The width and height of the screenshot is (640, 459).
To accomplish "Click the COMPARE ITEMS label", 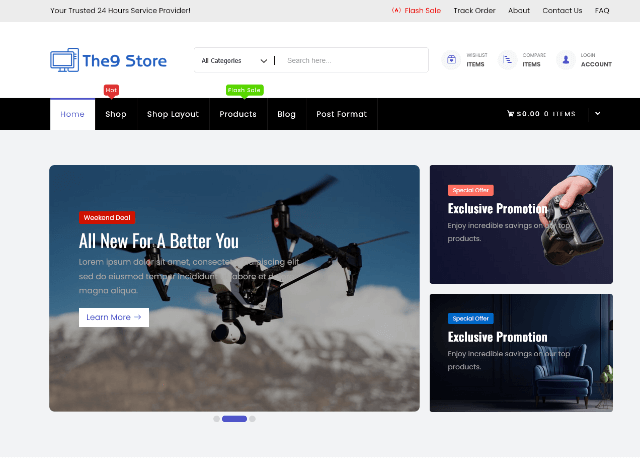I will pos(534,60).
